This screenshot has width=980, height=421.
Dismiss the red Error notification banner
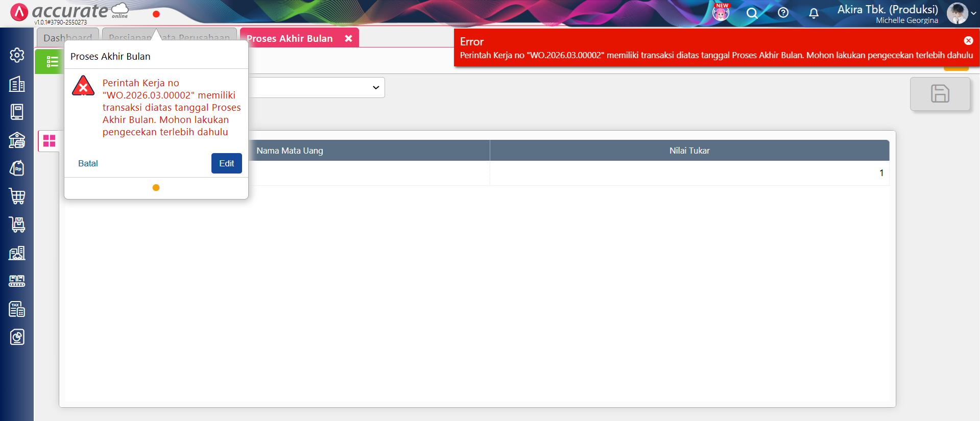[x=968, y=41]
